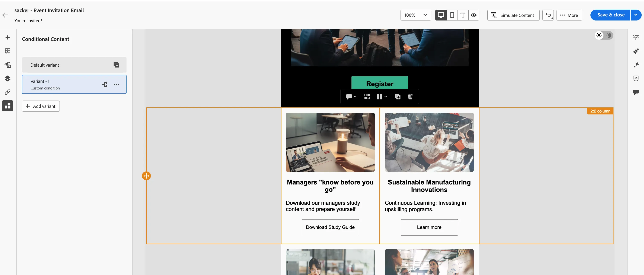Open the settings sliders icon in right rail
644x275 pixels.
point(636,38)
